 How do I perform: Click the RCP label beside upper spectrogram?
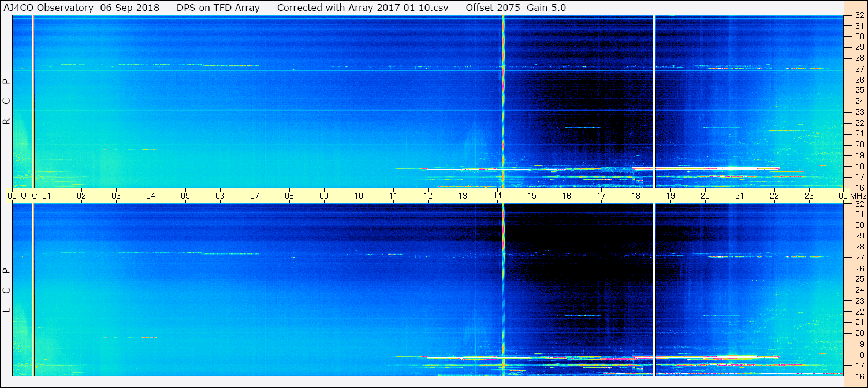tap(7, 102)
